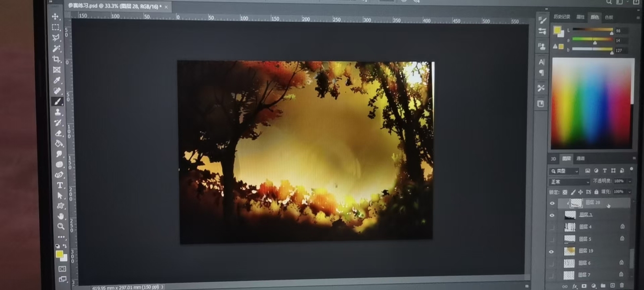The height and width of the screenshot is (290, 644).
Task: Select the Eyedropper tool
Action: (x=57, y=80)
